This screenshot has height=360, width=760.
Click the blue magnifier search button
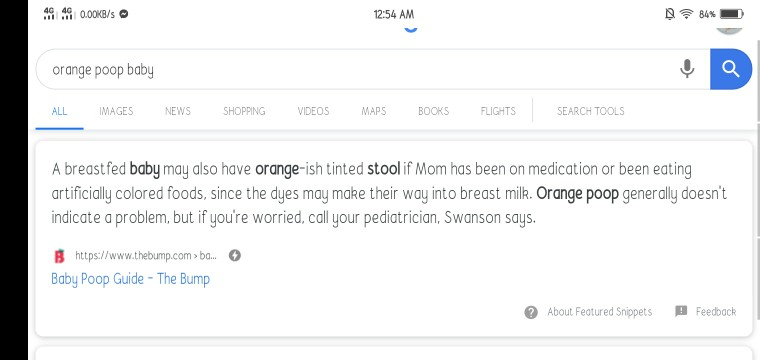pos(731,69)
